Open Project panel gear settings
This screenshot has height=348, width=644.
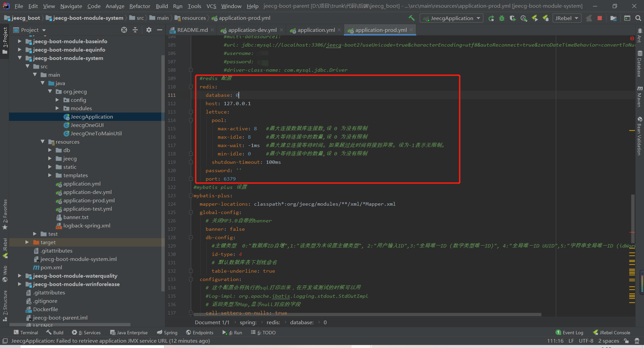149,30
